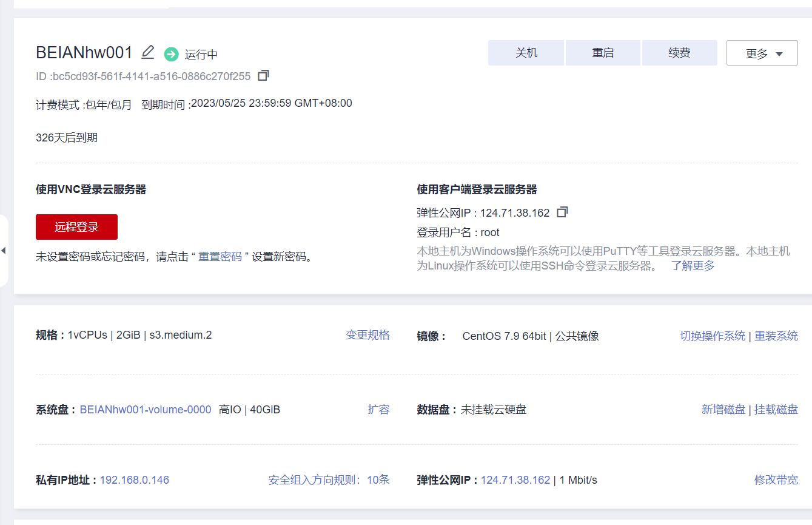Image resolution: width=812 pixels, height=525 pixels.
Task: Copy the server ID with the copy icon
Action: [263, 76]
